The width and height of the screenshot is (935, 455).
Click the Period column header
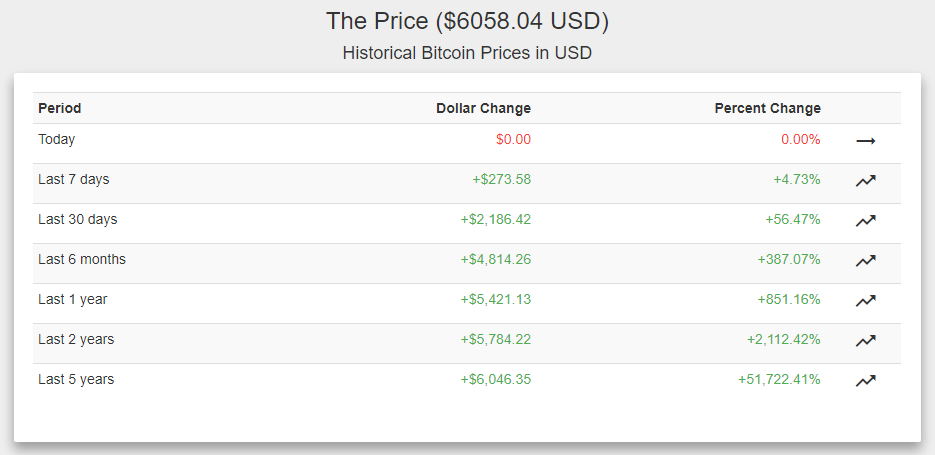(60, 108)
